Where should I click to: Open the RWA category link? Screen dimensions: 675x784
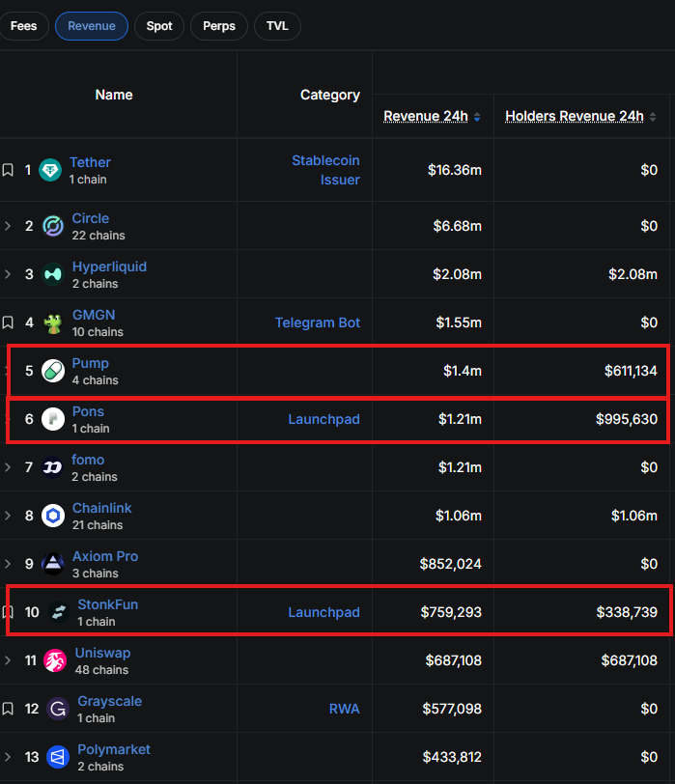tap(344, 709)
